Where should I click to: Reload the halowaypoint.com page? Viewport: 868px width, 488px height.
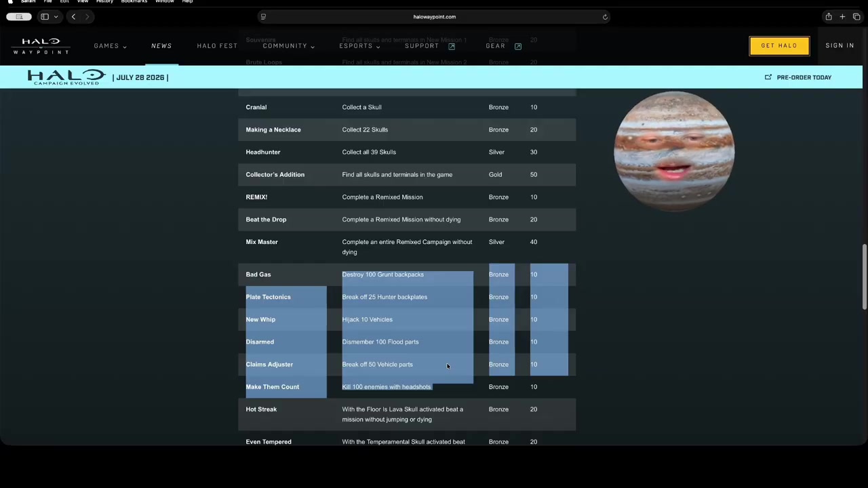coord(605,17)
